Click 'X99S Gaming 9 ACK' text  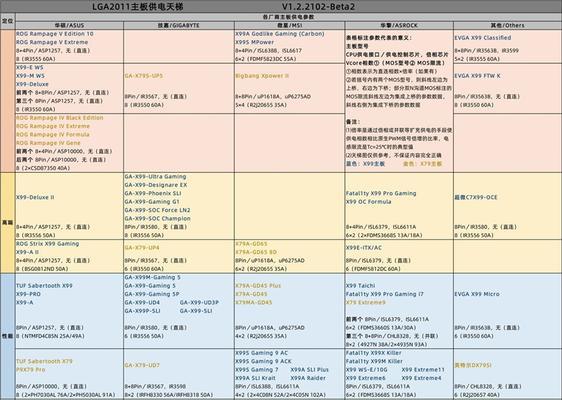263,361
